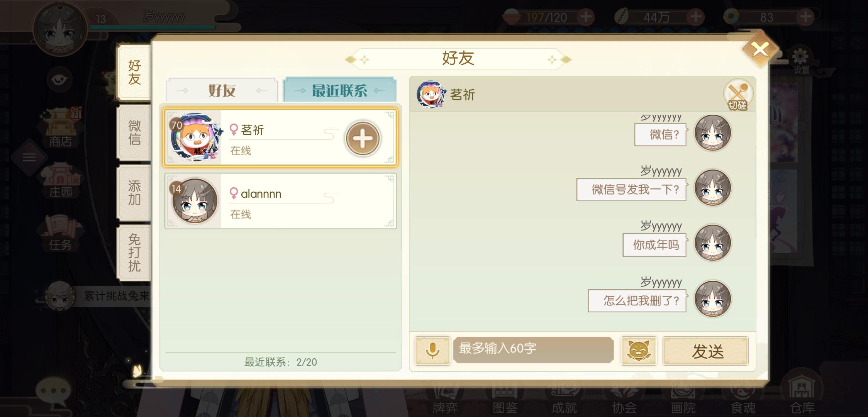
Task: Expand the hamburger side menu
Action: click(29, 158)
